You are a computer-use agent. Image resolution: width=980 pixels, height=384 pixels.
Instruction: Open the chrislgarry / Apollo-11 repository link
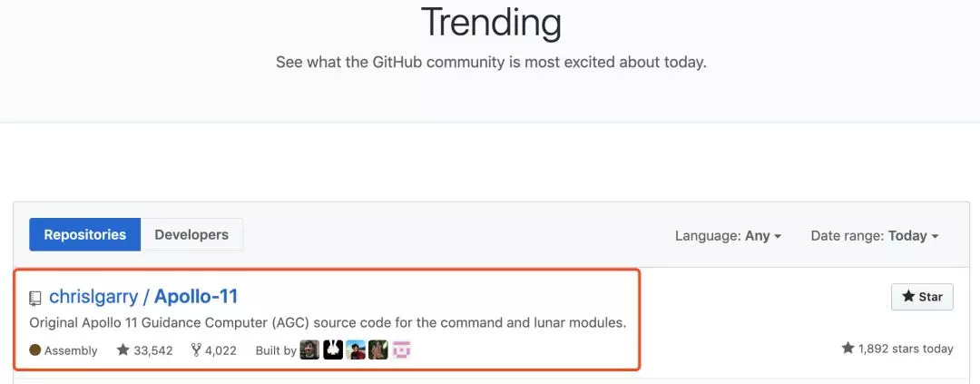[x=143, y=296]
